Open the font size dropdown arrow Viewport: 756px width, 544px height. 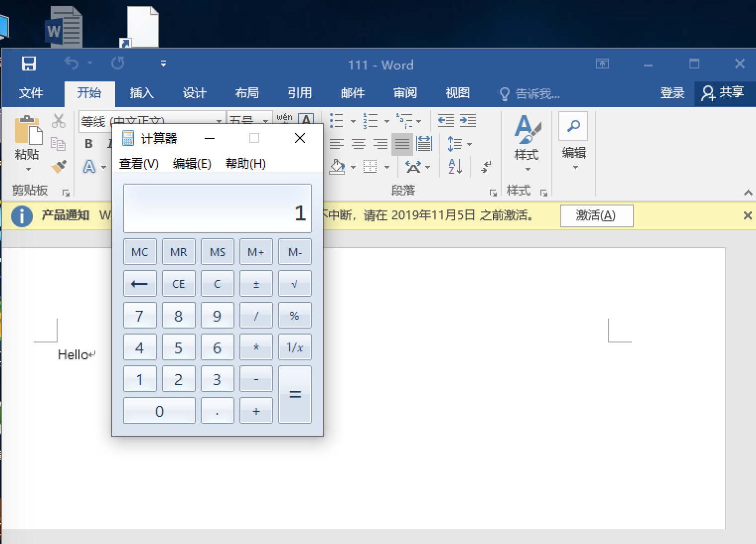(x=266, y=121)
